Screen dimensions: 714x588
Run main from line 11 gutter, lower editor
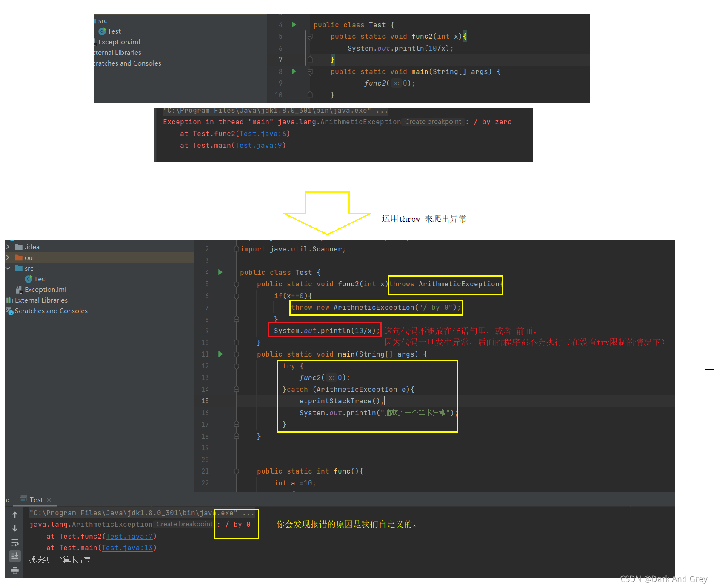point(220,354)
